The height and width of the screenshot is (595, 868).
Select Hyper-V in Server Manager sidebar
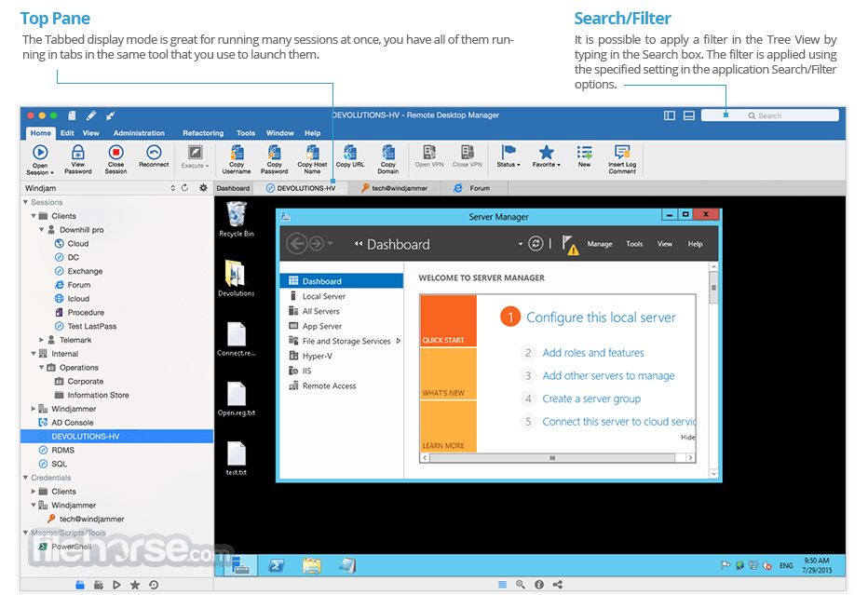[318, 356]
